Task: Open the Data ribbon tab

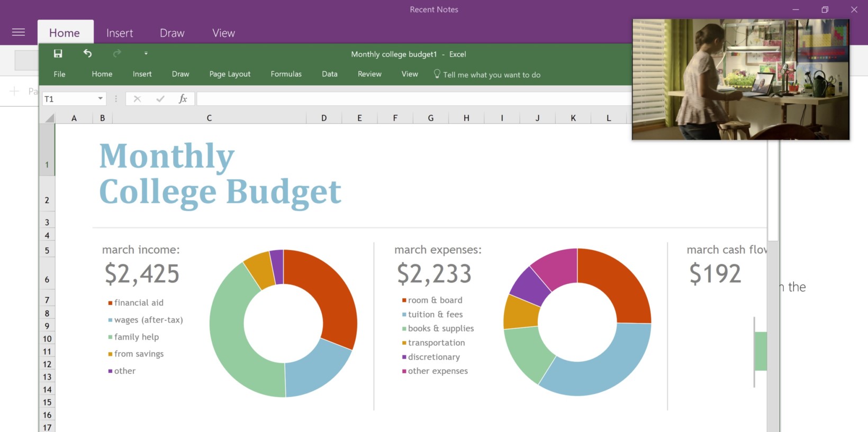Action: pos(329,74)
